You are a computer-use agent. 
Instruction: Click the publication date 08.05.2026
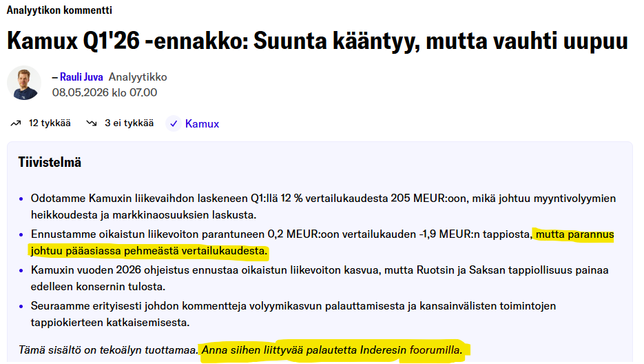(x=81, y=92)
